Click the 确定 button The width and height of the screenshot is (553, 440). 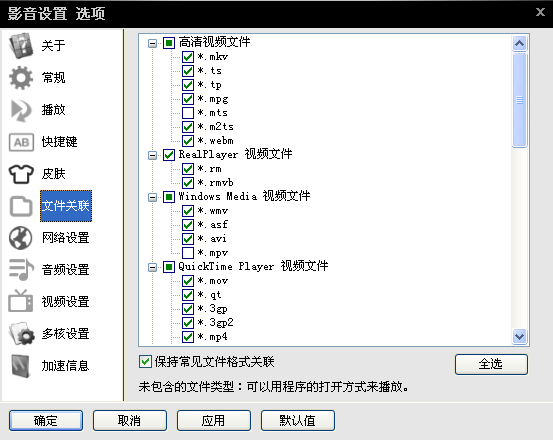point(46,420)
